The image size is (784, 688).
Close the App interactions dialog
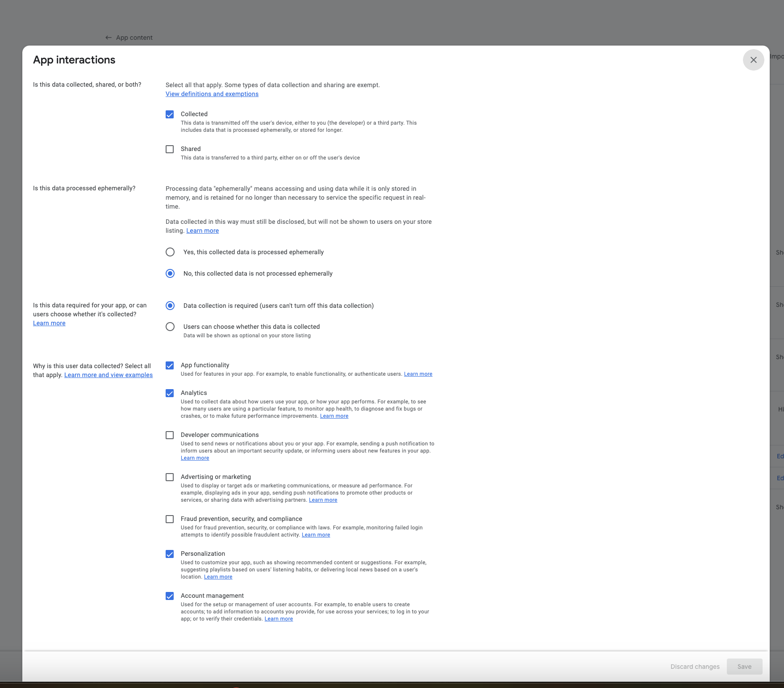(753, 60)
